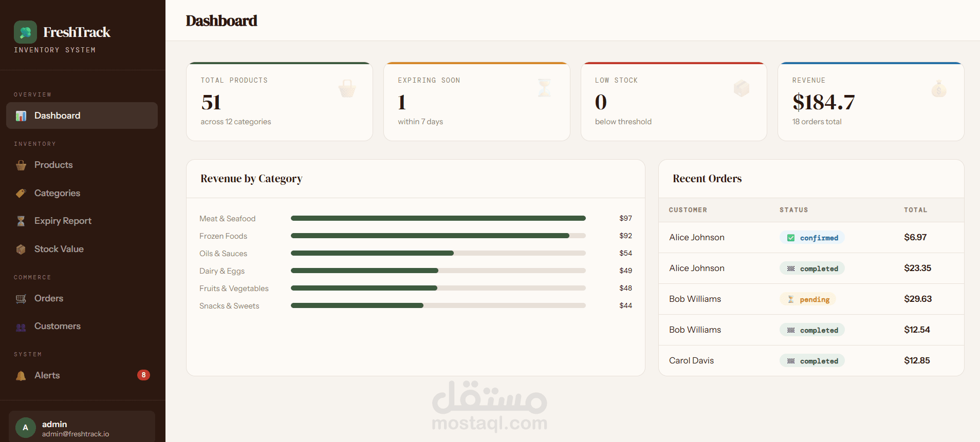Open the Stock Value page
This screenshot has height=442, width=980.
82,249
